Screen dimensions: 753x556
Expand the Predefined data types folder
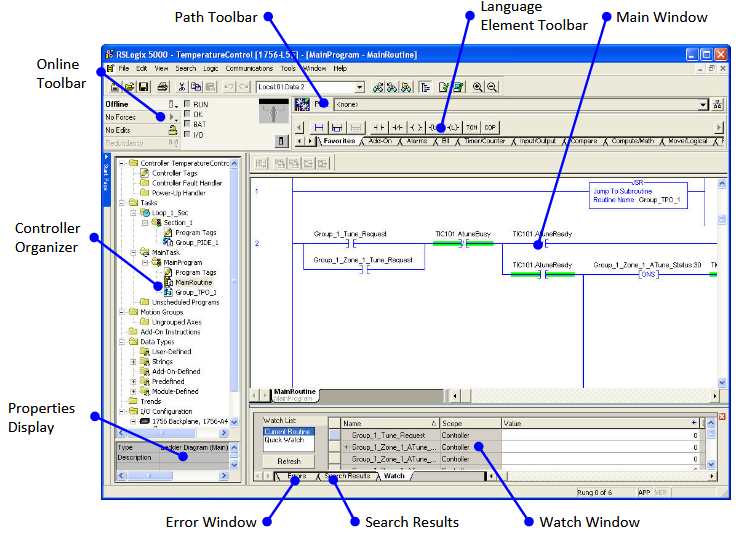(134, 382)
